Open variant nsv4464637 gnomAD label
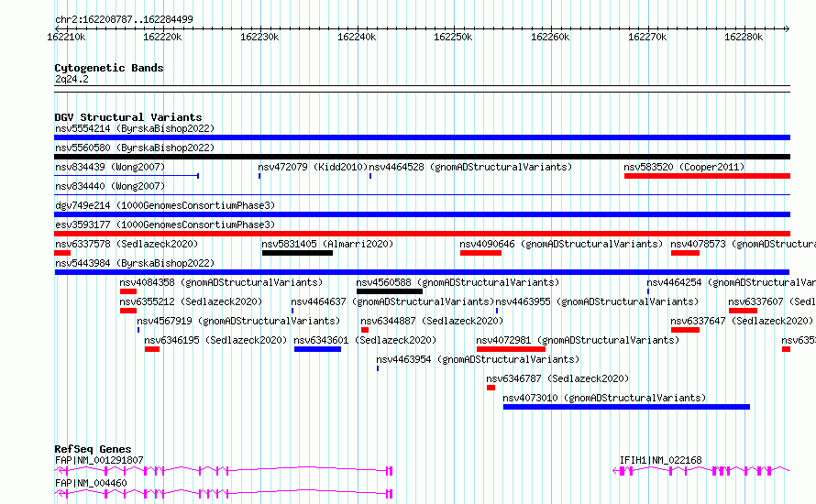This screenshot has height=504, width=816. pyautogui.click(x=392, y=301)
